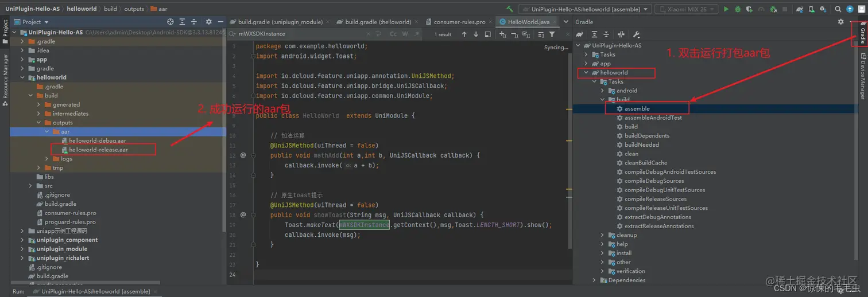Viewport: 868px width, 297px height.
Task: Open run configuration dropdown
Action: point(584,9)
